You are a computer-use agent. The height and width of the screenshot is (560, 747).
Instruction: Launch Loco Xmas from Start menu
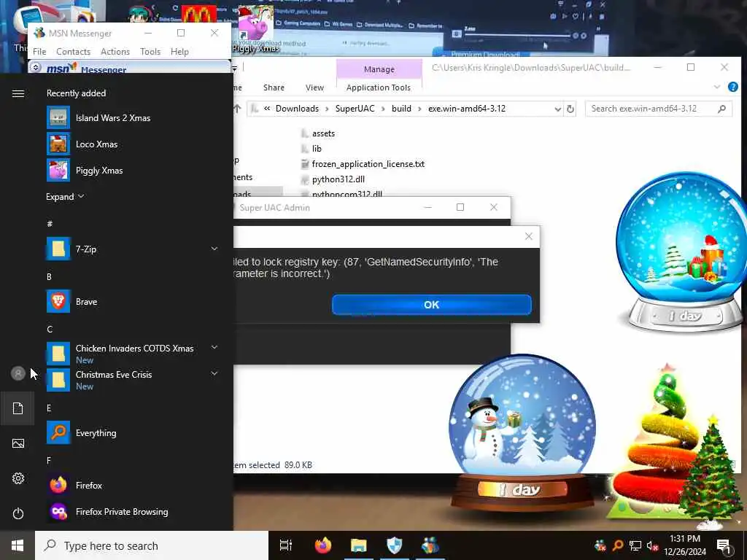[x=97, y=144]
